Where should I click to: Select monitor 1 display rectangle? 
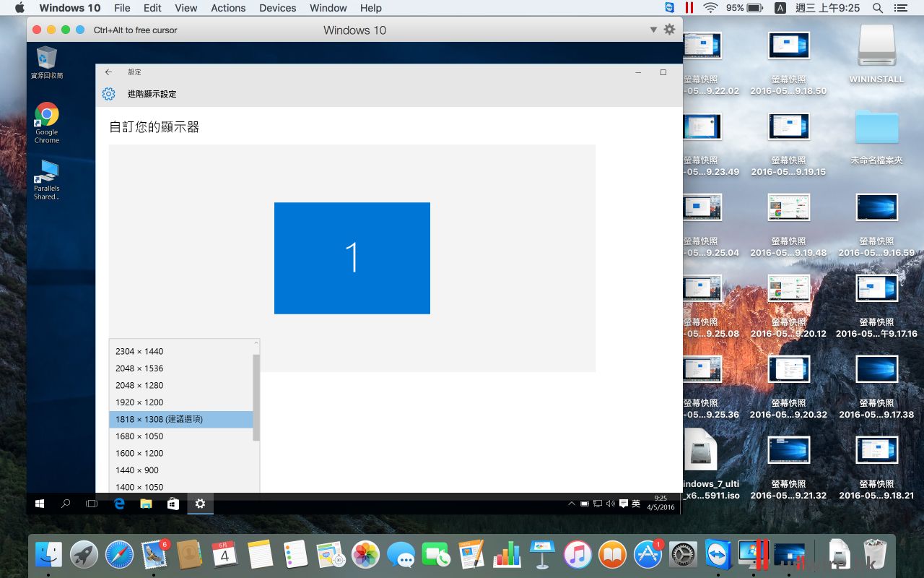point(352,258)
